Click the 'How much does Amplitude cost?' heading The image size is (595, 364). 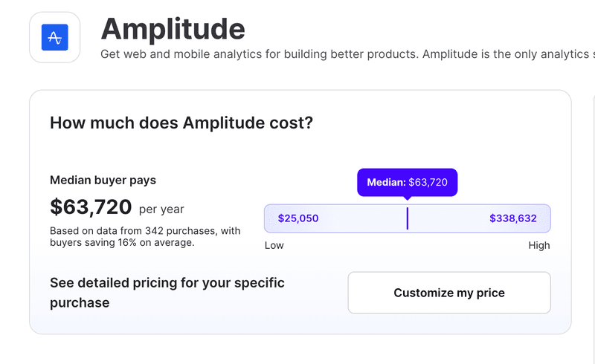click(x=181, y=123)
